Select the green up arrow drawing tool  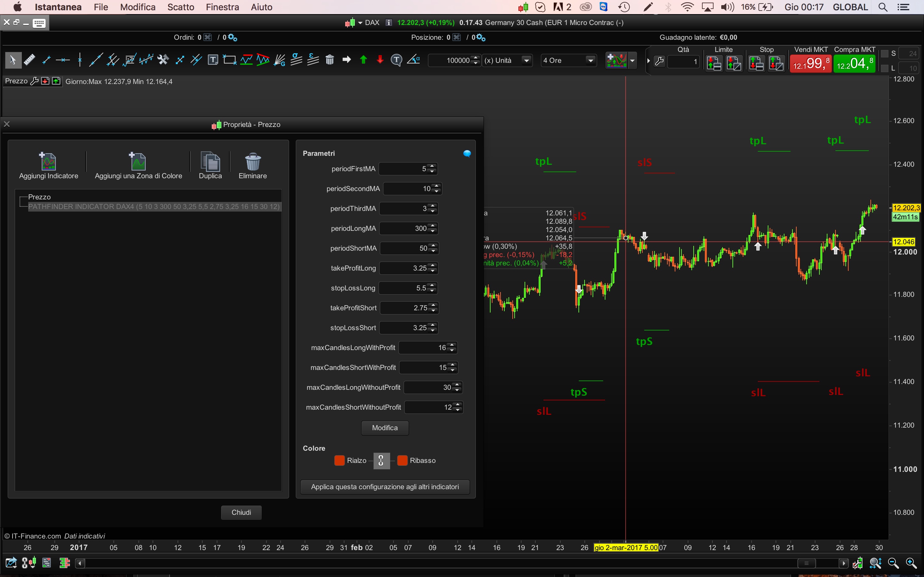(x=363, y=60)
